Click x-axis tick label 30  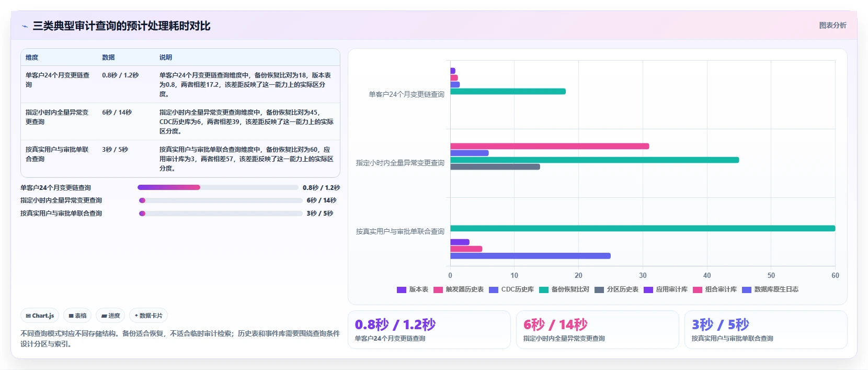643,275
